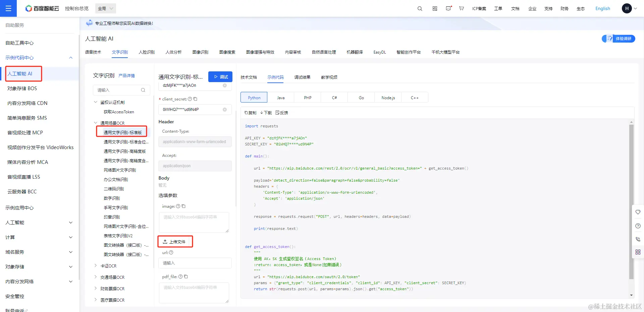
Task: Open 控制台总览 in the top bar
Action: [x=77, y=8]
